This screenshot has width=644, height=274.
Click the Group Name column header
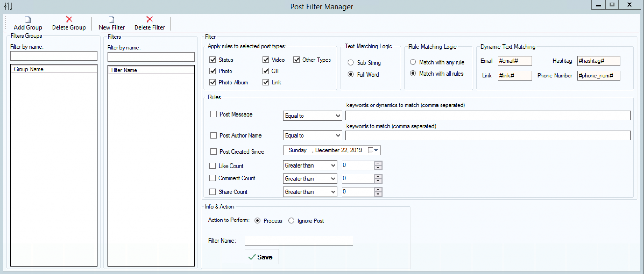coord(54,69)
